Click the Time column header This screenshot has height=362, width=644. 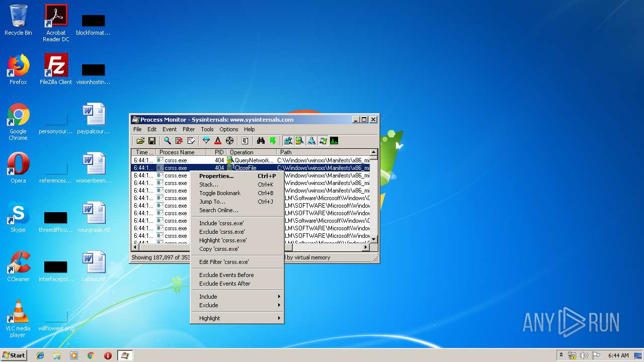pyautogui.click(x=144, y=152)
